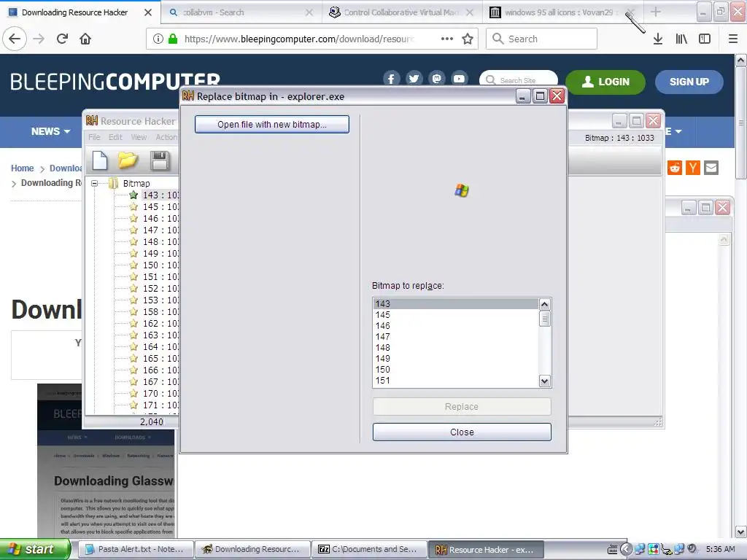
Task: Click Open file with new bitmap button
Action: tap(272, 124)
